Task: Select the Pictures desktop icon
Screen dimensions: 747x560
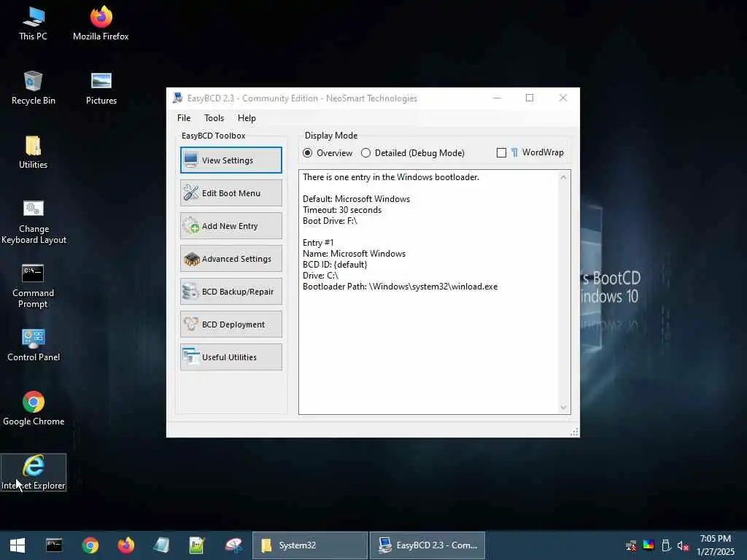Action: tap(101, 88)
